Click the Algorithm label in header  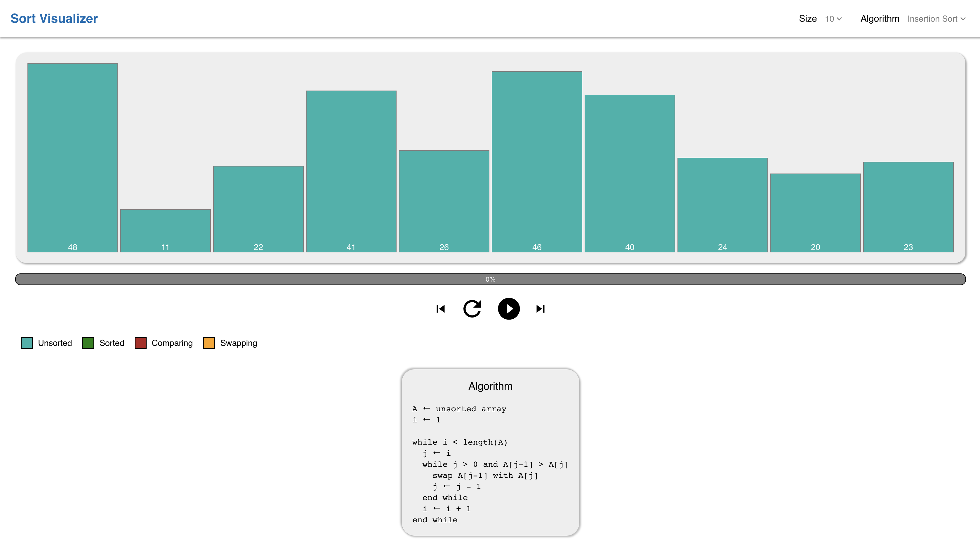pyautogui.click(x=880, y=19)
